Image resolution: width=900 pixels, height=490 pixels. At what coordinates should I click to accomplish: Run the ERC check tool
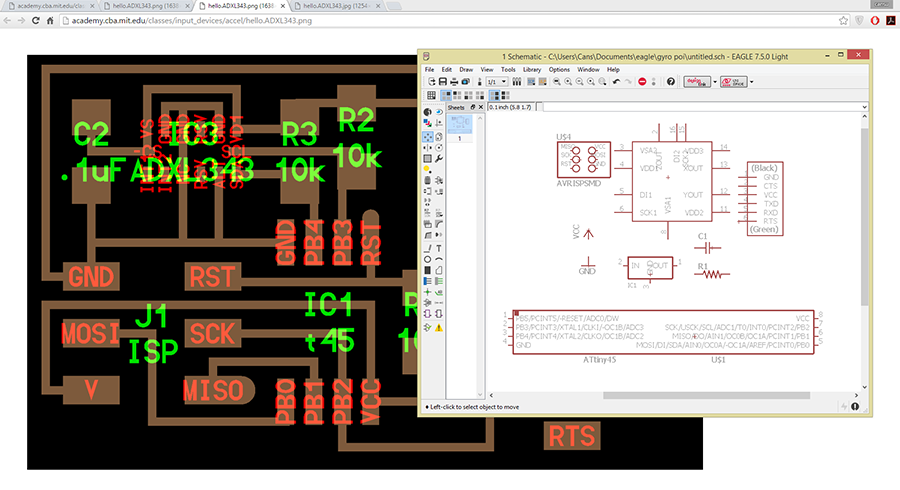click(x=427, y=327)
